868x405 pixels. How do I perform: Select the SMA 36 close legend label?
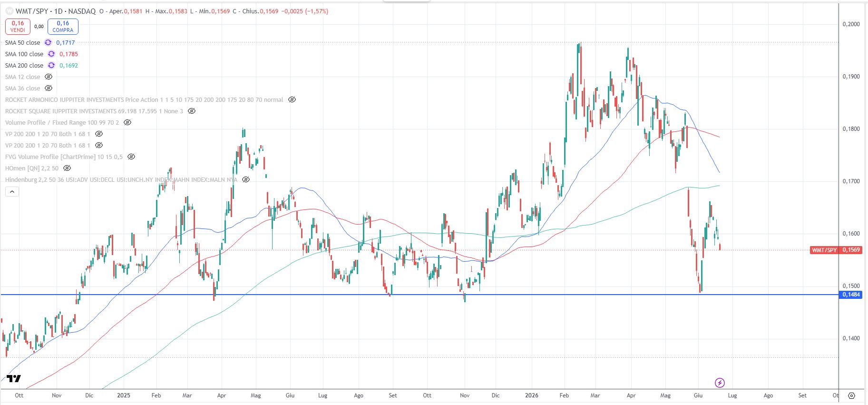[23, 88]
